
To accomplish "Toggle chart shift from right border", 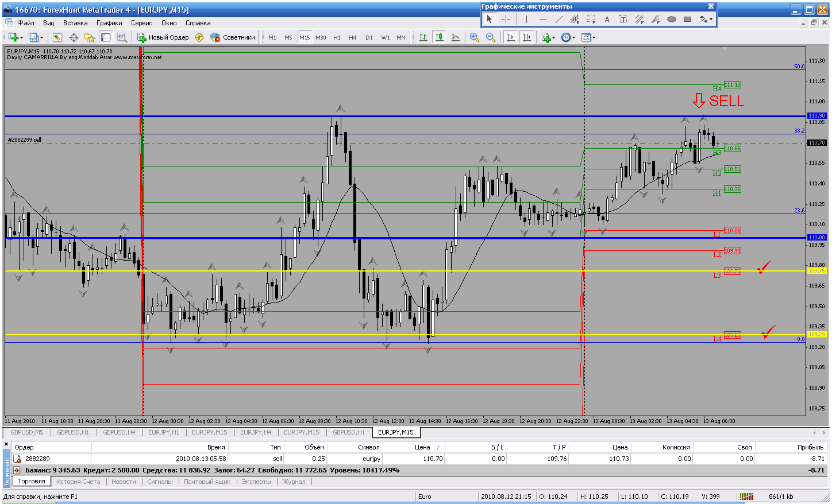I will pos(526,37).
